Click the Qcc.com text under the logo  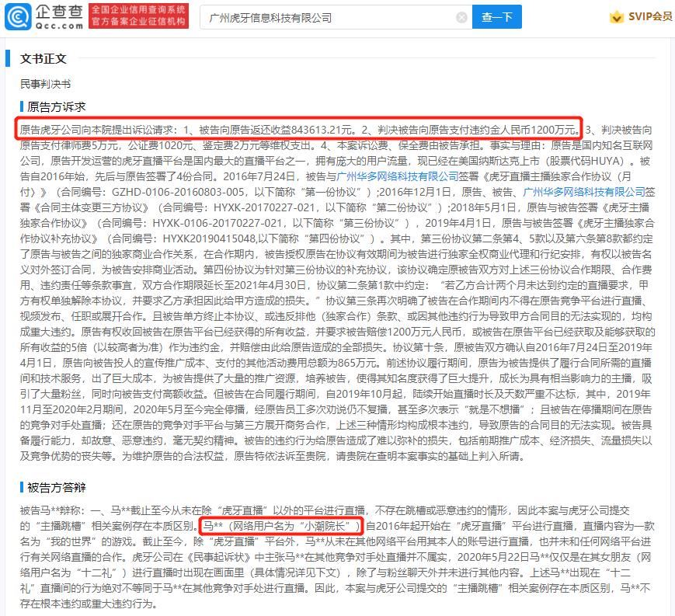[x=59, y=26]
